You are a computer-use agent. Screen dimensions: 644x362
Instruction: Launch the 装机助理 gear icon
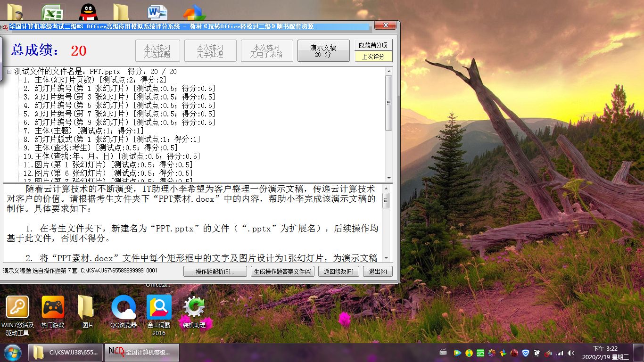pos(194,308)
